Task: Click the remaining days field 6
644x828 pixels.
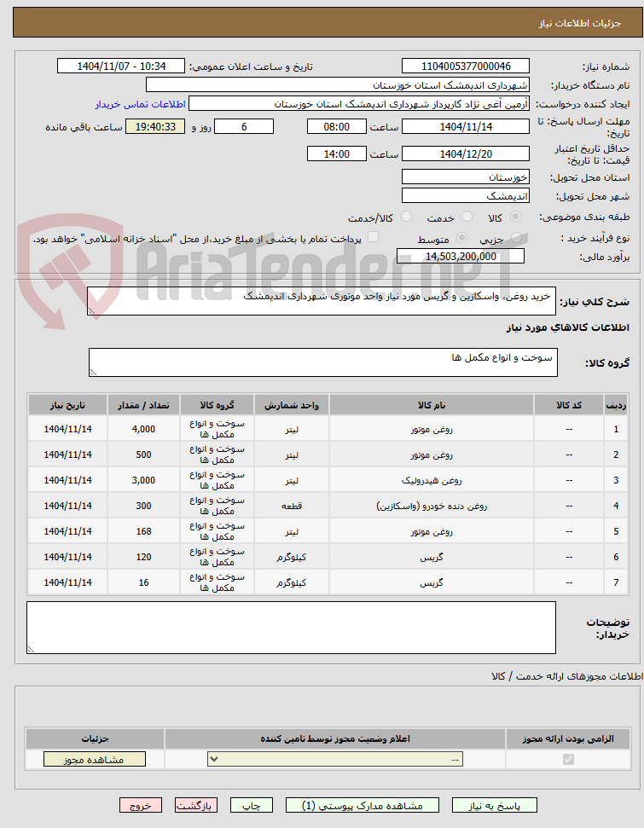Action: point(244,127)
